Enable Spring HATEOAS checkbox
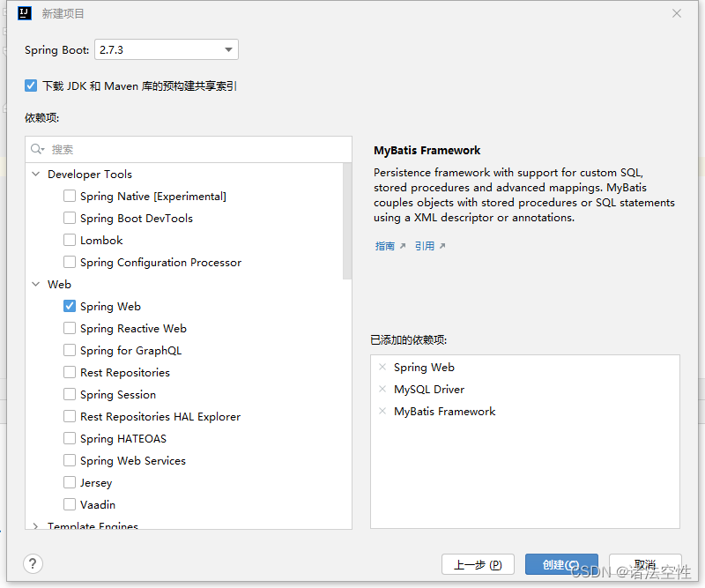This screenshot has height=588, width=705. click(x=70, y=439)
